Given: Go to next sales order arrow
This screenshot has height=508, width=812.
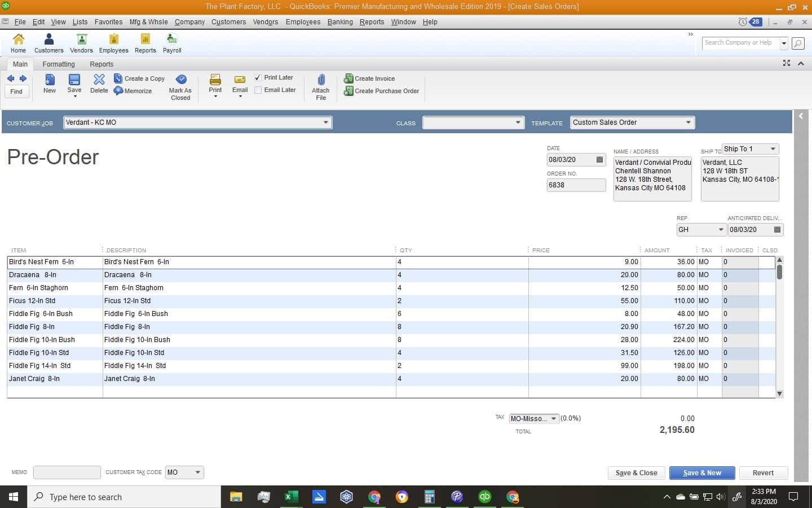Looking at the screenshot, I should pos(23,78).
